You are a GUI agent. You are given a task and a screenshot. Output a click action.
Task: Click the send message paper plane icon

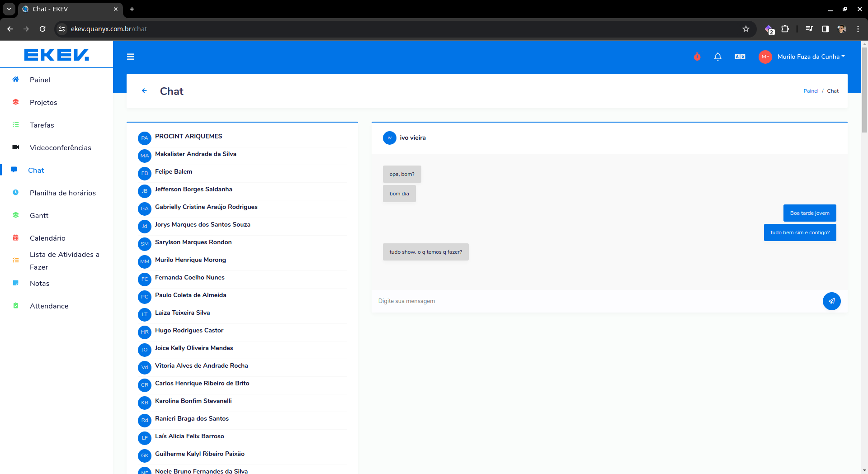point(831,301)
